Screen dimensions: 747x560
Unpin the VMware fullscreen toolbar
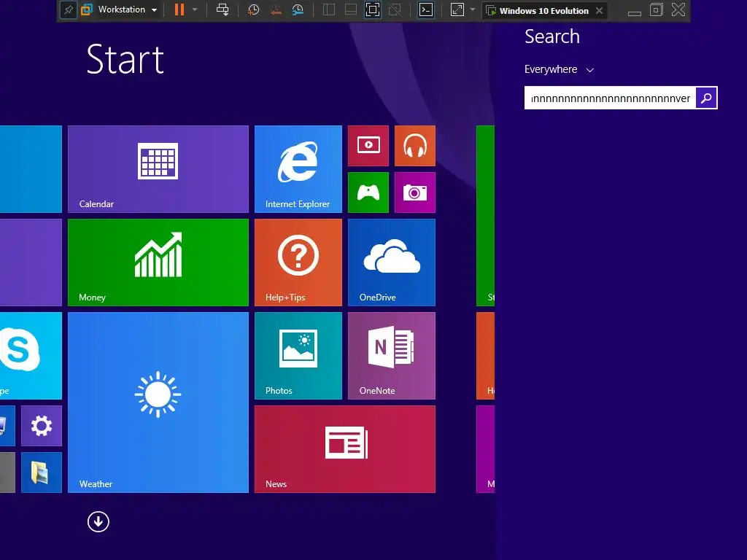(x=68, y=9)
